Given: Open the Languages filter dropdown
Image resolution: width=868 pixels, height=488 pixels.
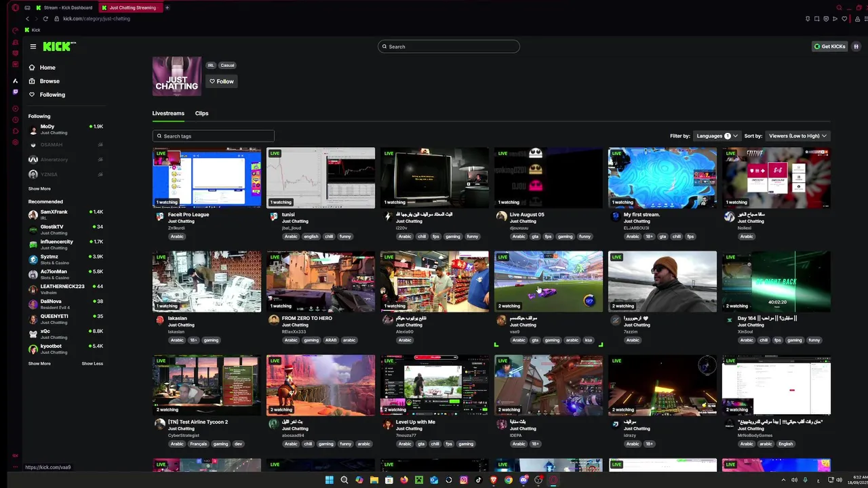Looking at the screenshot, I should pos(717,136).
